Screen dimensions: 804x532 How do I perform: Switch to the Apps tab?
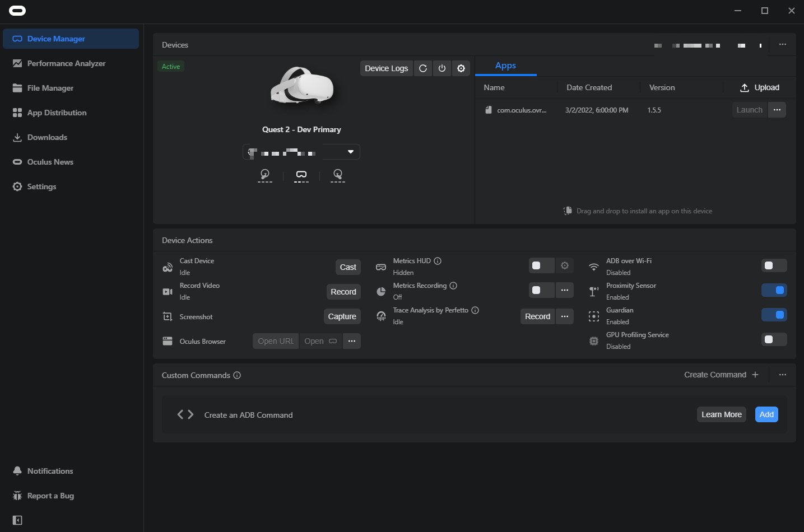pos(505,66)
